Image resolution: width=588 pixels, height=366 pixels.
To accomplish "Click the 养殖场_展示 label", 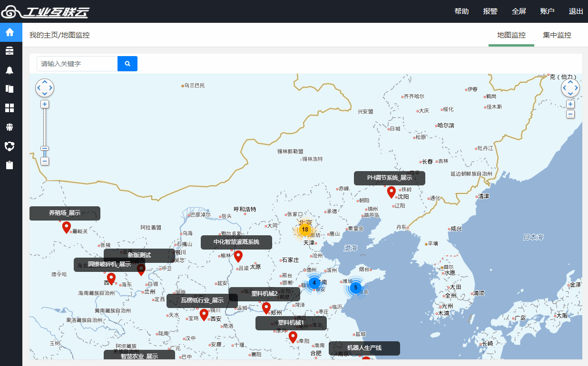I will (x=65, y=213).
